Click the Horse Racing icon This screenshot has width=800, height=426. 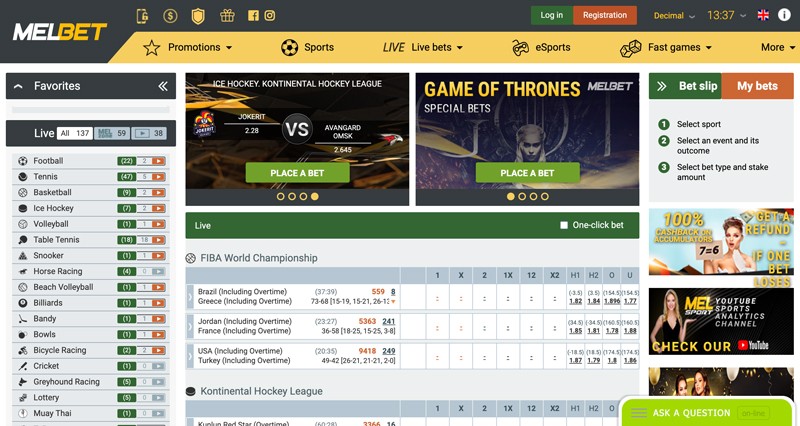pyautogui.click(x=22, y=271)
